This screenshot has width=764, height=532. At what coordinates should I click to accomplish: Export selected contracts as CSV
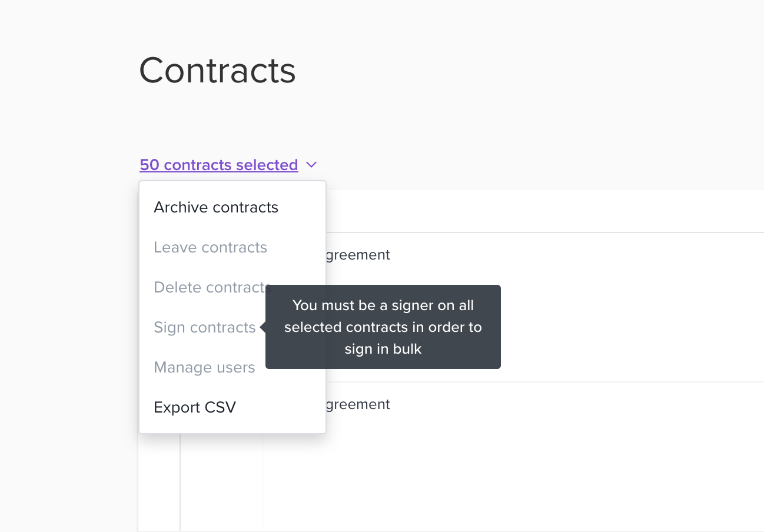coord(194,407)
